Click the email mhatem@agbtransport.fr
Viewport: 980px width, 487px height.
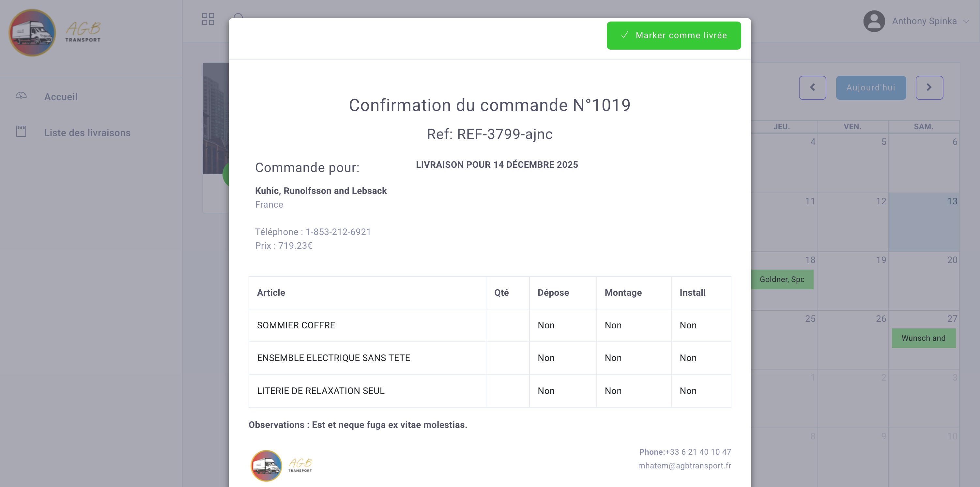pos(684,466)
